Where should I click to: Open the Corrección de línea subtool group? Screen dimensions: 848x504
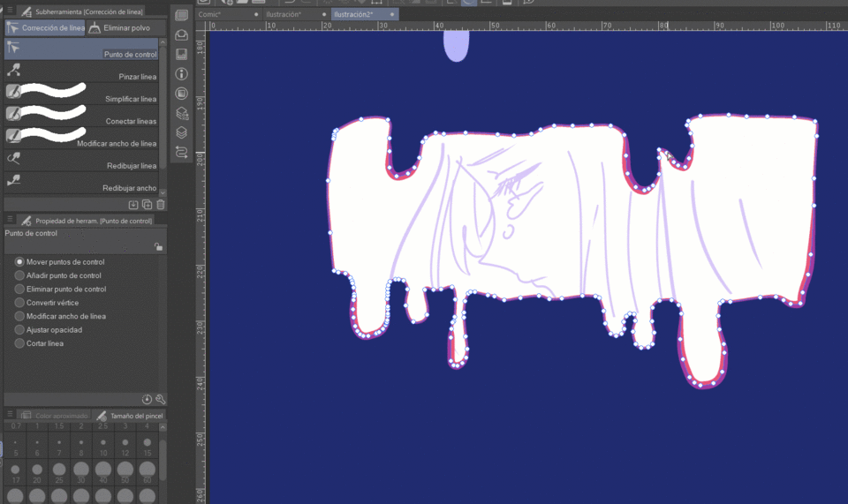coord(45,27)
